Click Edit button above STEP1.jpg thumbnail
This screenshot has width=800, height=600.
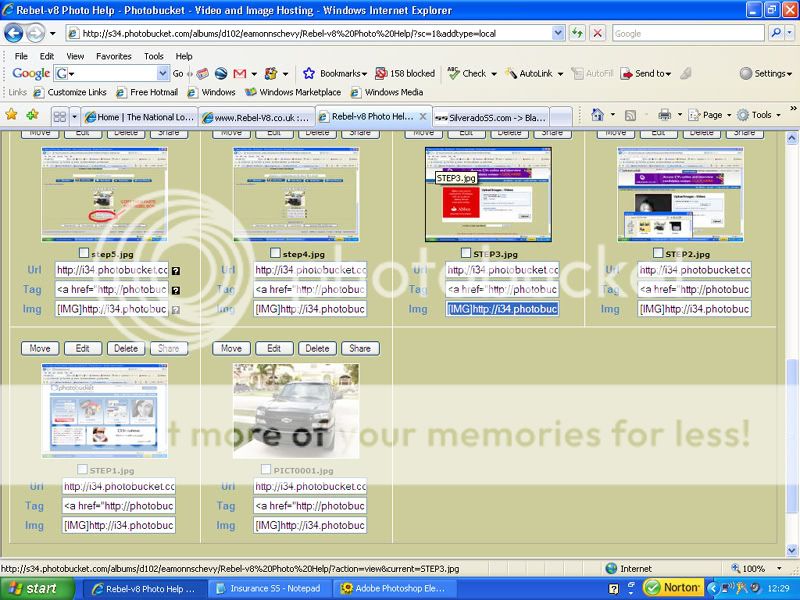(83, 349)
